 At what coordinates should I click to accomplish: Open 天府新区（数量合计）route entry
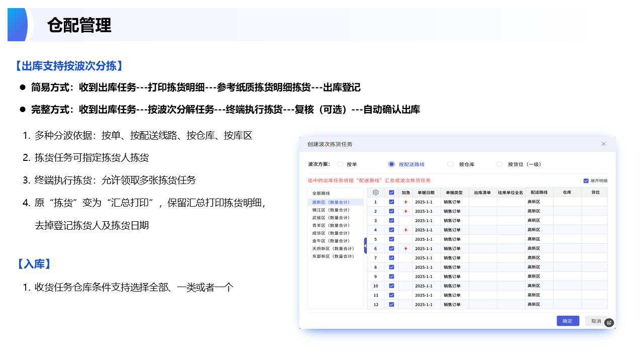[333, 248]
